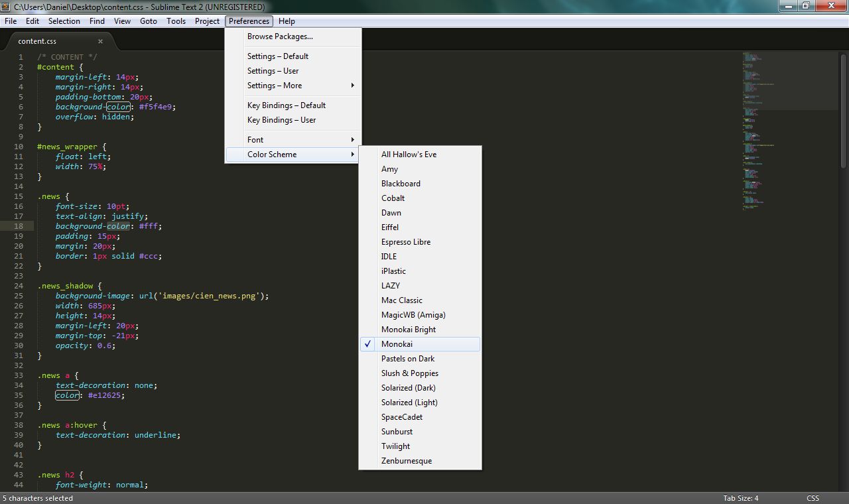The width and height of the screenshot is (849, 504).
Task: Open Settings – User
Action: click(293, 71)
